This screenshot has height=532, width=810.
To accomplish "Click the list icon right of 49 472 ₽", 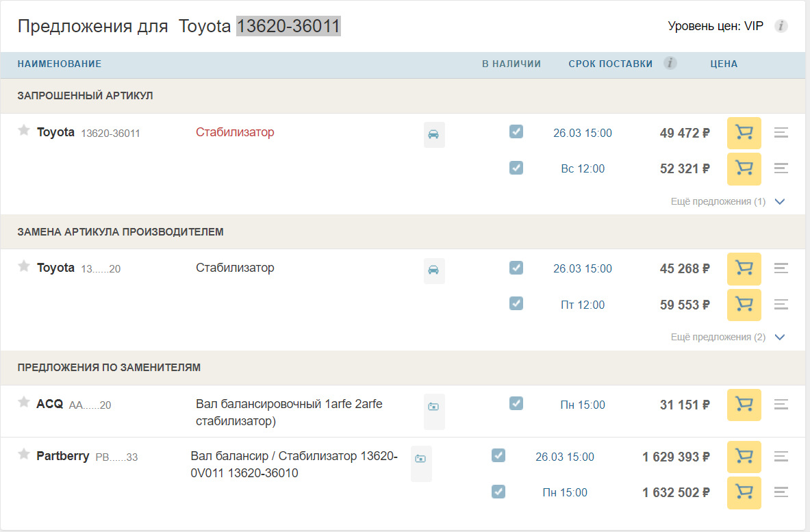I will (x=781, y=133).
